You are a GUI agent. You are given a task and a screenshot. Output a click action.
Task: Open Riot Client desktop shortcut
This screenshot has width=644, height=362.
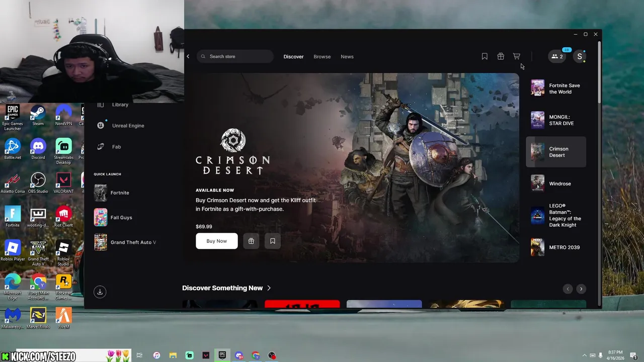tap(63, 217)
